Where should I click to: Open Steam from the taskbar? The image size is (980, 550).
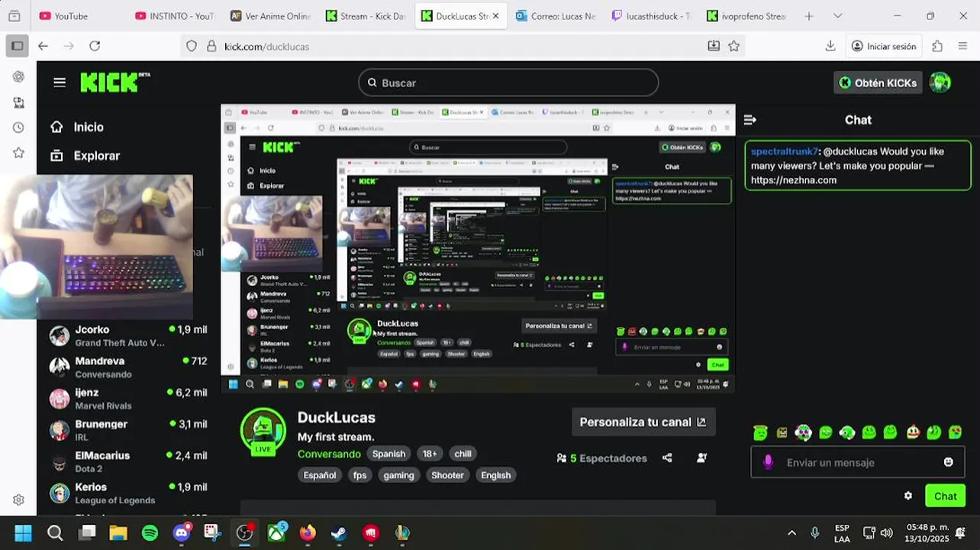pos(339,532)
